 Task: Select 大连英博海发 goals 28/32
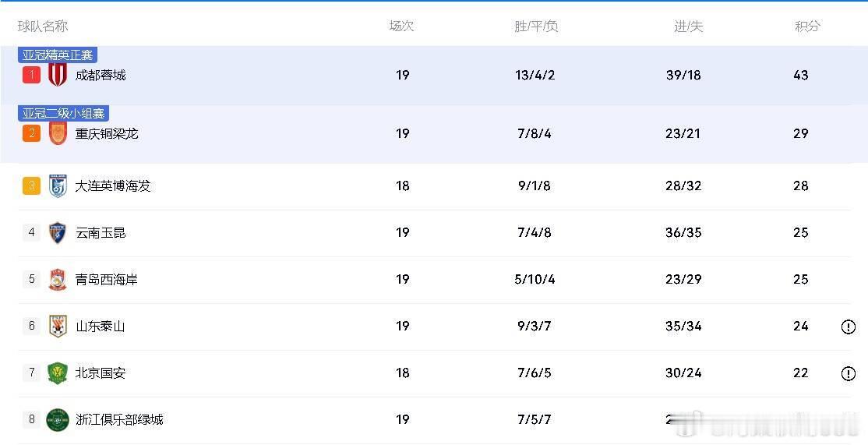coord(683,186)
